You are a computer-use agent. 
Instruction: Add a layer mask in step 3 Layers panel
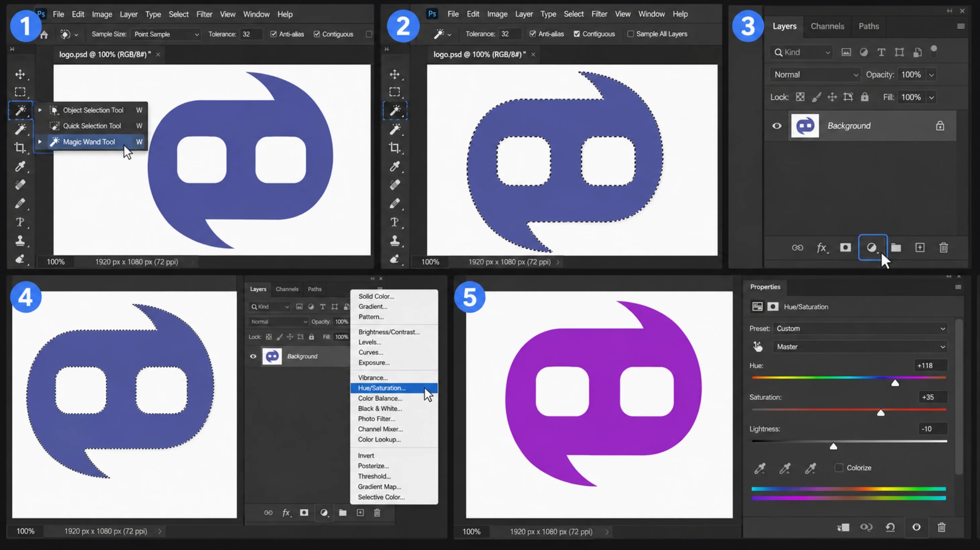845,248
